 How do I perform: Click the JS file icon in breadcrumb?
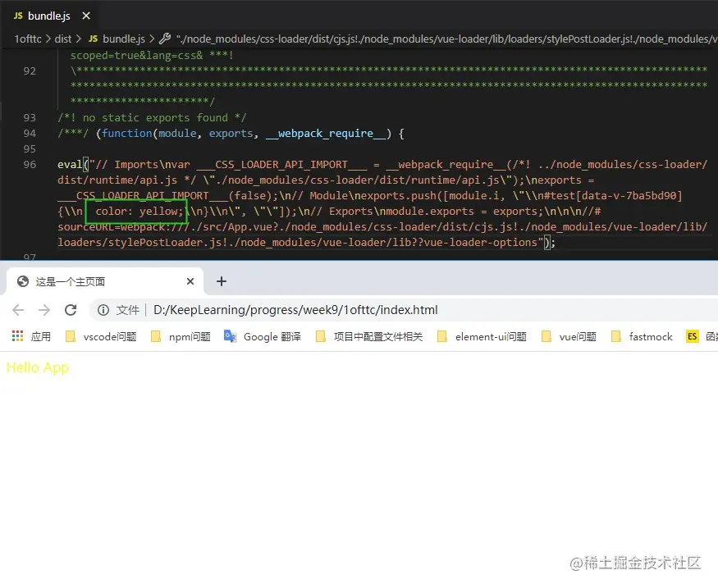(93, 39)
